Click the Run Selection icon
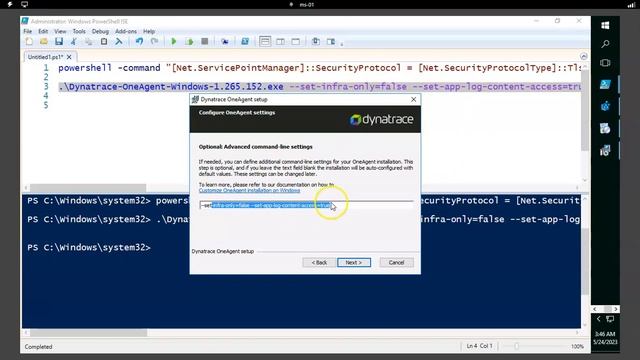 (x=189, y=42)
